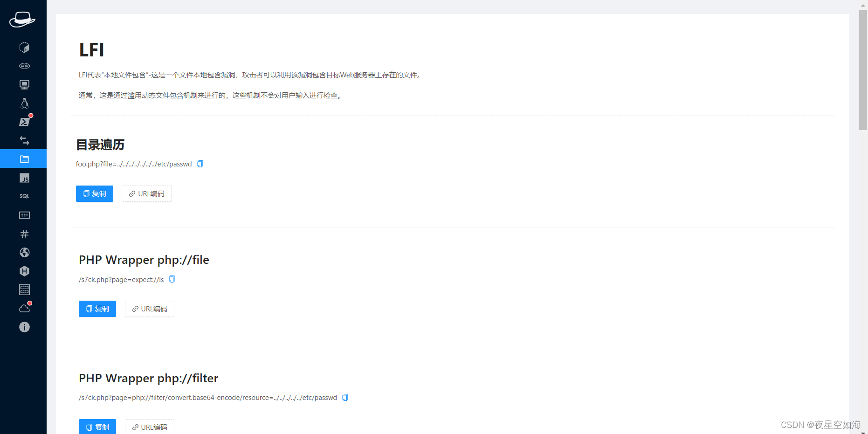Copy the /etc/passwd directory traversal payload inline icon
This screenshot has width=868, height=434.
[x=200, y=164]
